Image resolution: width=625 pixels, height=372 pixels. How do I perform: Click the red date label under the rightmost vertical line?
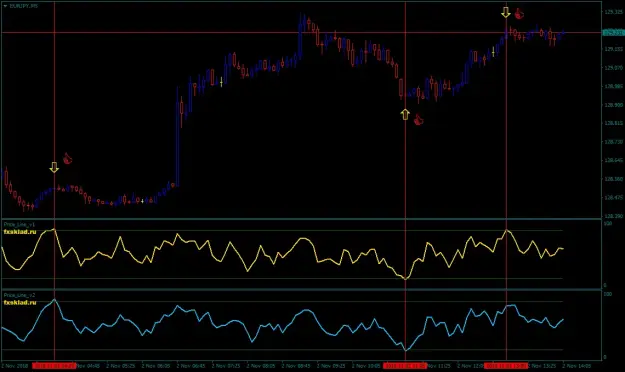(506, 366)
